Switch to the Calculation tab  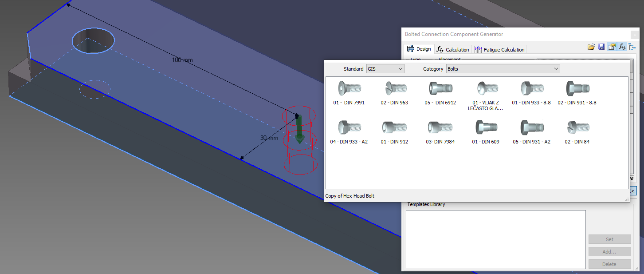(x=452, y=49)
